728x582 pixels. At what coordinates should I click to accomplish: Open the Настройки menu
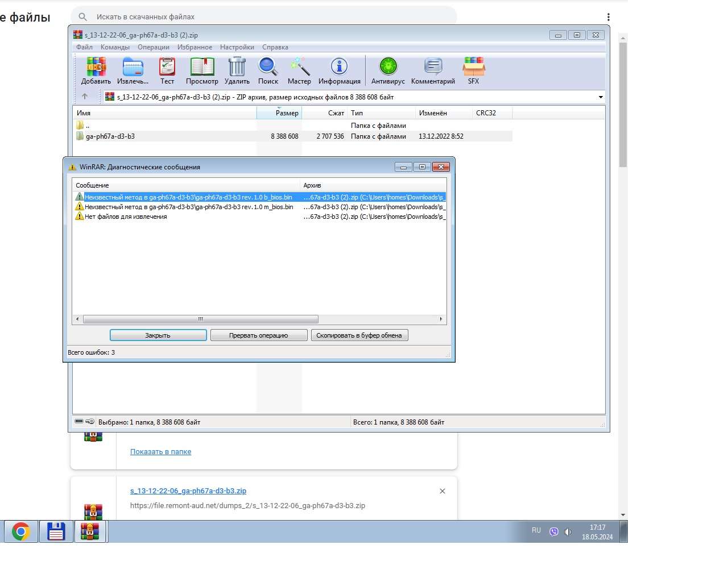[x=237, y=47]
